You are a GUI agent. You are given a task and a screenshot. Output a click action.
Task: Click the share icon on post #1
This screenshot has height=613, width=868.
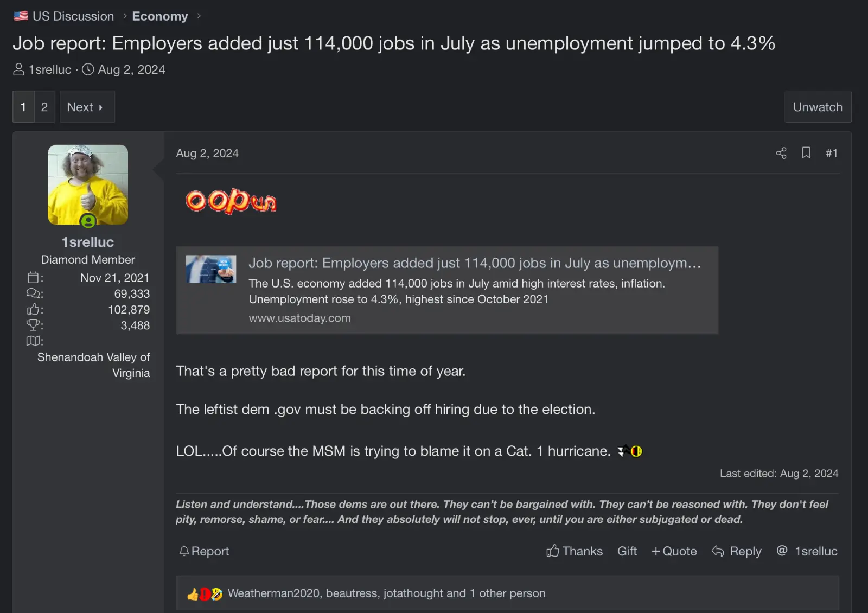[781, 154]
